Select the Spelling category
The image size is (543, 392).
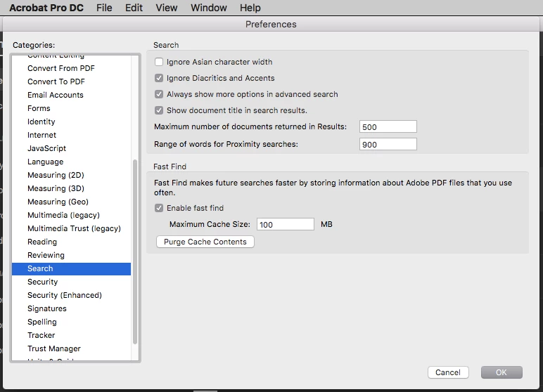click(71, 322)
